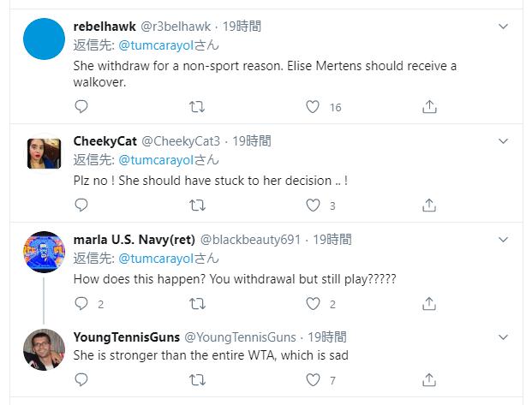
Task: Share rebelhawk's tweet
Action: (430, 107)
